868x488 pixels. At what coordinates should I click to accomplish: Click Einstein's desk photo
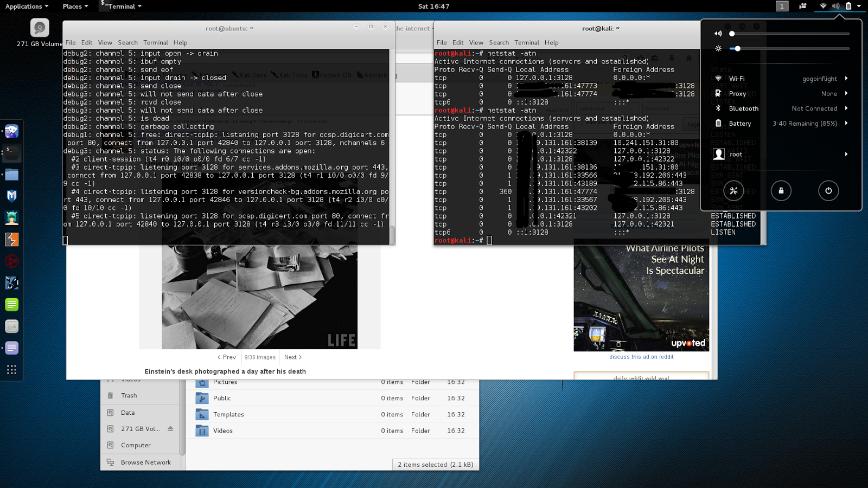[259, 297]
